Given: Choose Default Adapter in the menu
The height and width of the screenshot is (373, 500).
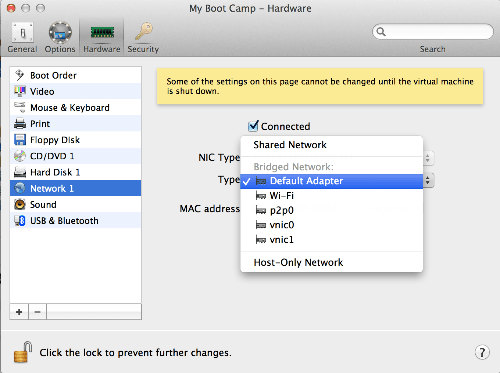Looking at the screenshot, I should click(x=332, y=181).
